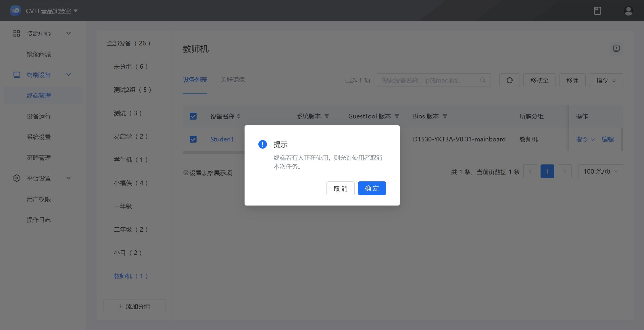Screen dimensions: 644x330
Task: Open the 系统版本 column filter funnel
Action: pos(327,116)
